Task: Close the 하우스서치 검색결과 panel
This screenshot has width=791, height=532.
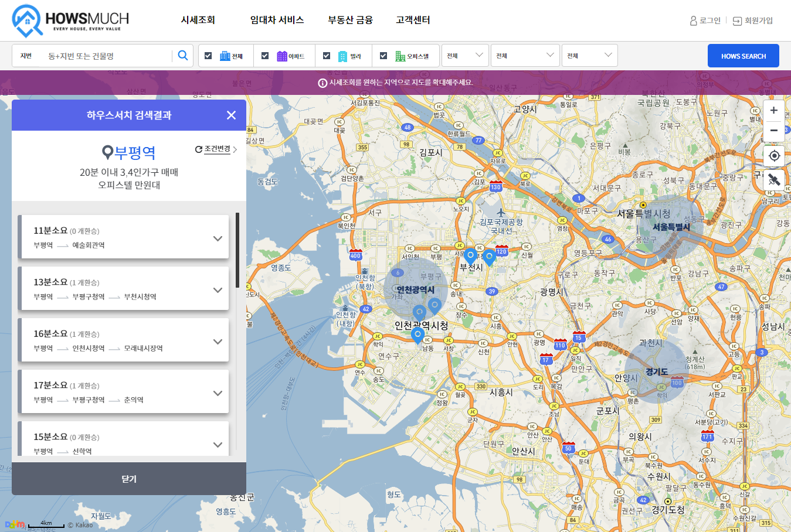Action: point(231,115)
